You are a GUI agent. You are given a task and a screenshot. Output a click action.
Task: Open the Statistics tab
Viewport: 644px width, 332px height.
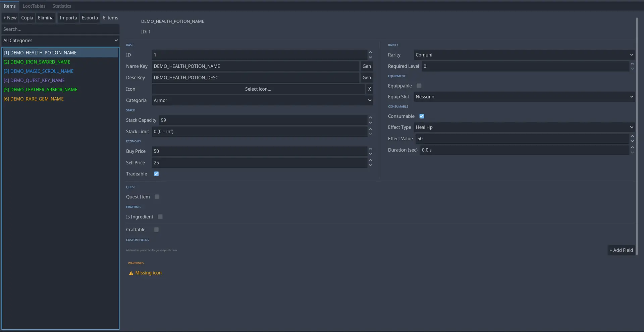61,6
